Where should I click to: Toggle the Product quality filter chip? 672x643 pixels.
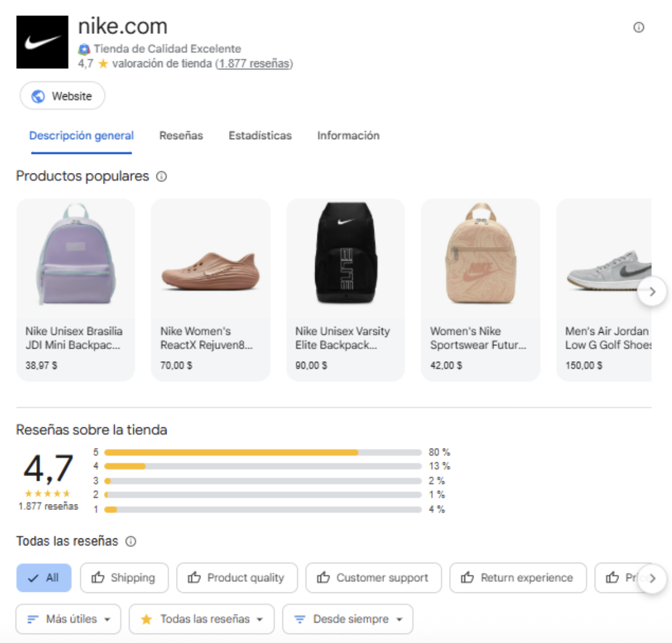tap(237, 578)
